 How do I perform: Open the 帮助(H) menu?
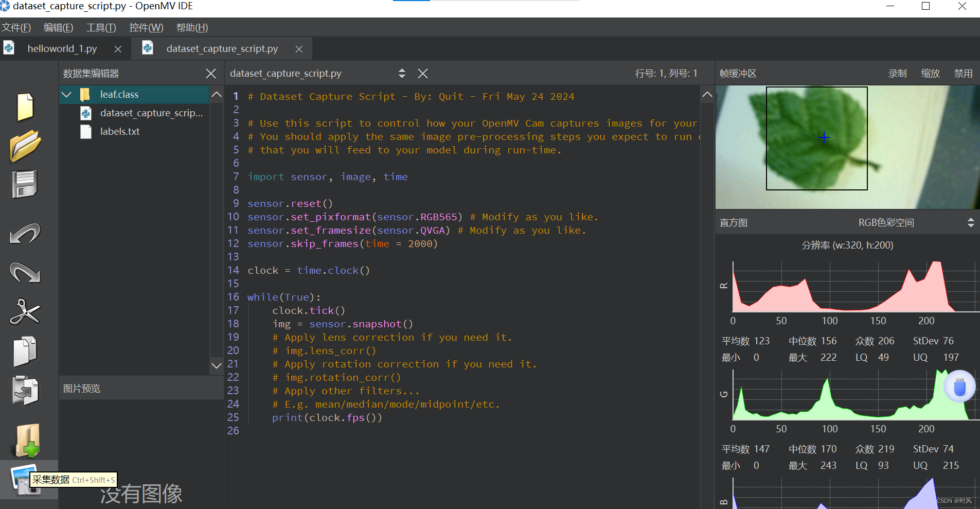pos(192,27)
